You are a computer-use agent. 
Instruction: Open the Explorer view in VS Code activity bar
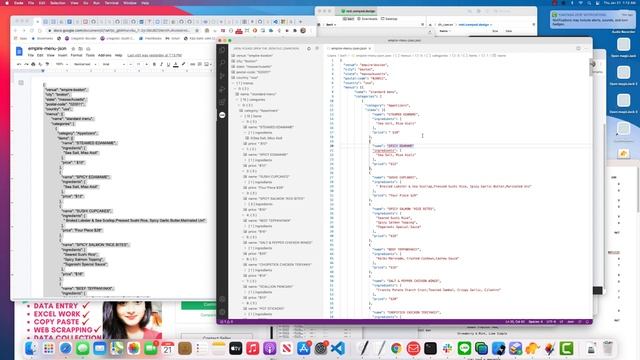click(x=222, y=50)
